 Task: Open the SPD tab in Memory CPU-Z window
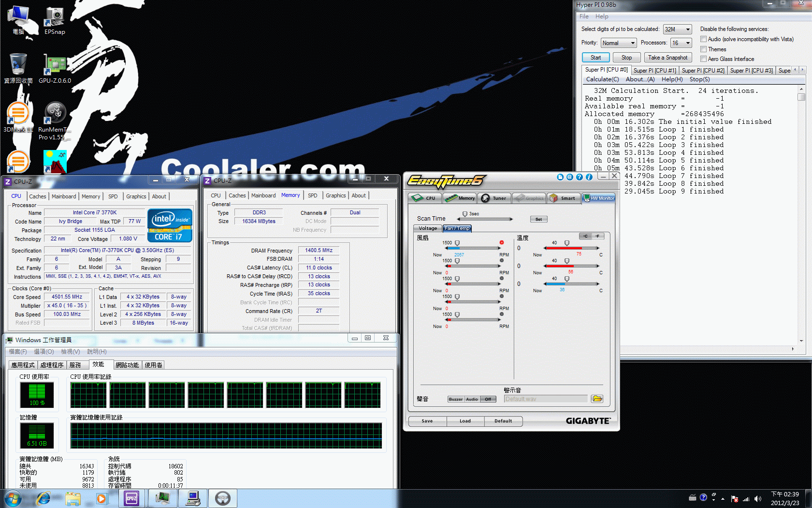point(313,195)
